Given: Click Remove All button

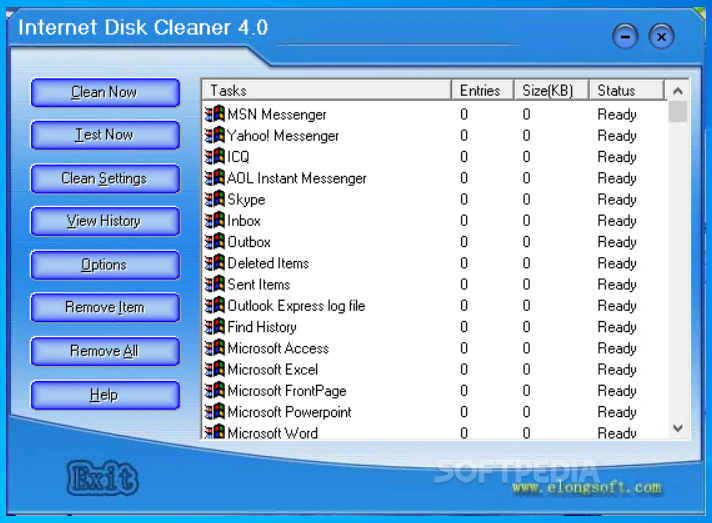Looking at the screenshot, I should pyautogui.click(x=105, y=351).
